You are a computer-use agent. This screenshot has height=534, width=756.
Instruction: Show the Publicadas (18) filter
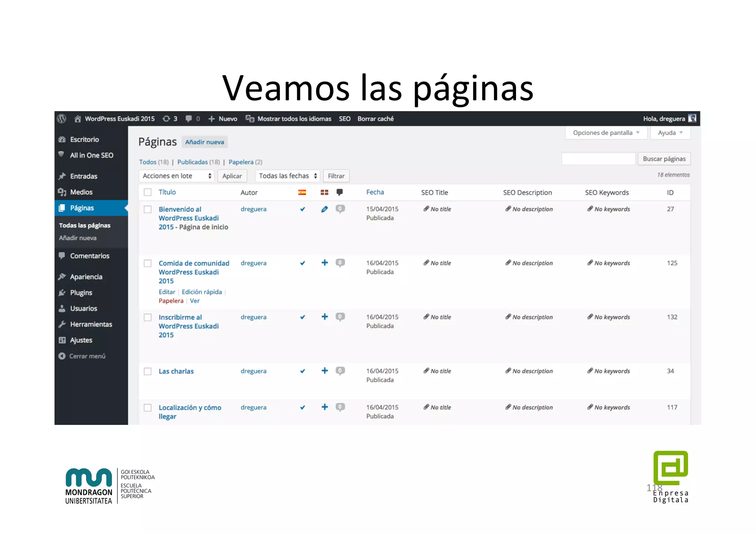coord(199,162)
